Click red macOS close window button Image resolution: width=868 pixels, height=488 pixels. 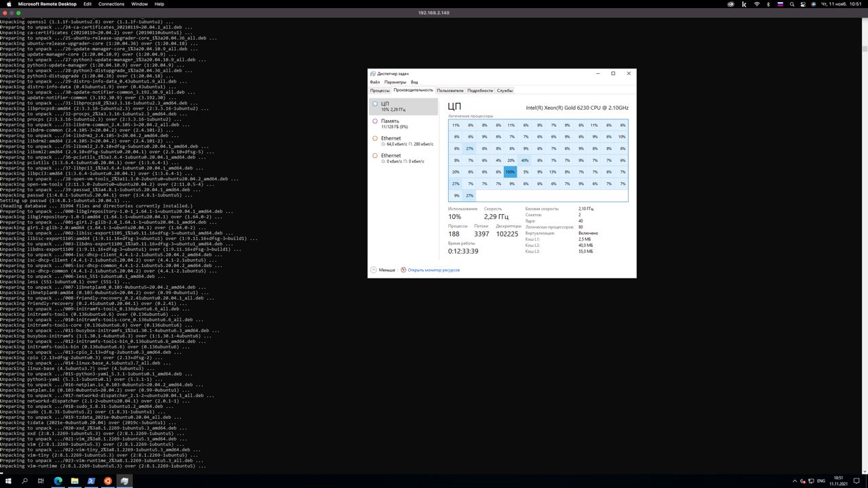(5, 13)
